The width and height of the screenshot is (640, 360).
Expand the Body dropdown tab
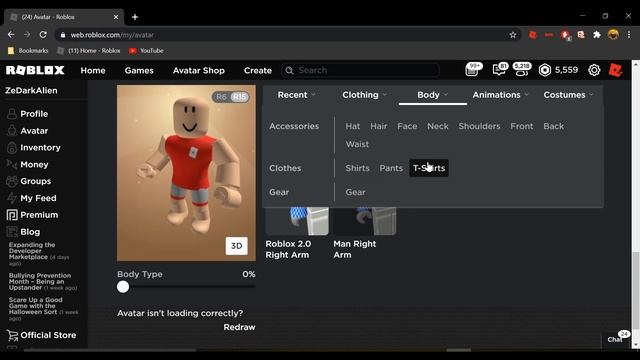433,95
